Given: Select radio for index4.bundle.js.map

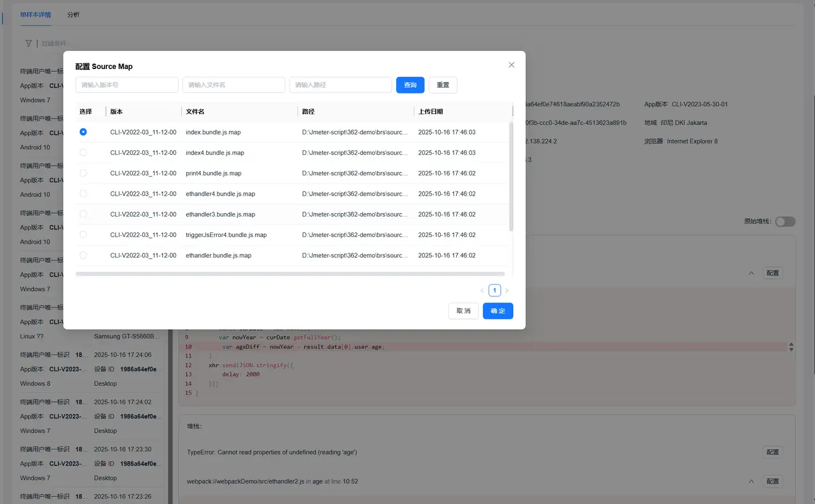Looking at the screenshot, I should [83, 153].
